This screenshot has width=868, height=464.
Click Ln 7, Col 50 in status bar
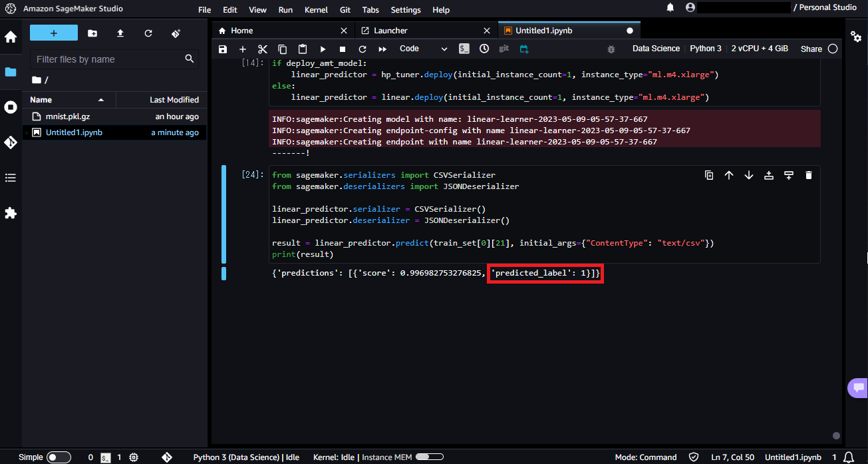732,457
